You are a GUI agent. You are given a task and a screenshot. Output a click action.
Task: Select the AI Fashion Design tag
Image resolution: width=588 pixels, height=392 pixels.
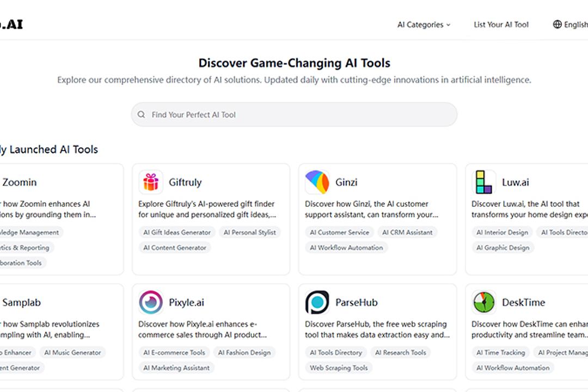(244, 353)
